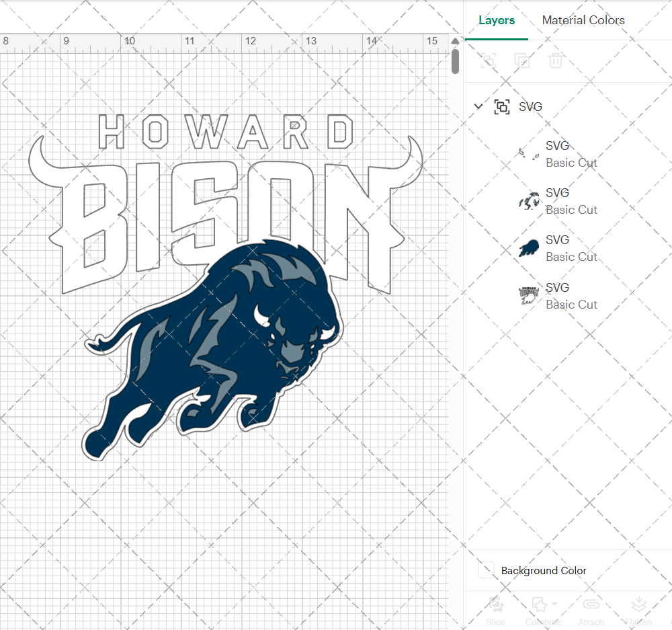Click the Flatten tool icon
The image size is (672, 630).
click(x=638, y=604)
